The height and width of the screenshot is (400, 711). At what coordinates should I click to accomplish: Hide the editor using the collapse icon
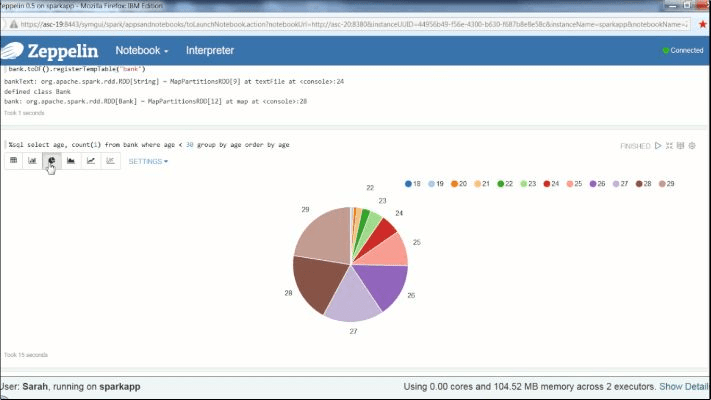tap(669, 146)
